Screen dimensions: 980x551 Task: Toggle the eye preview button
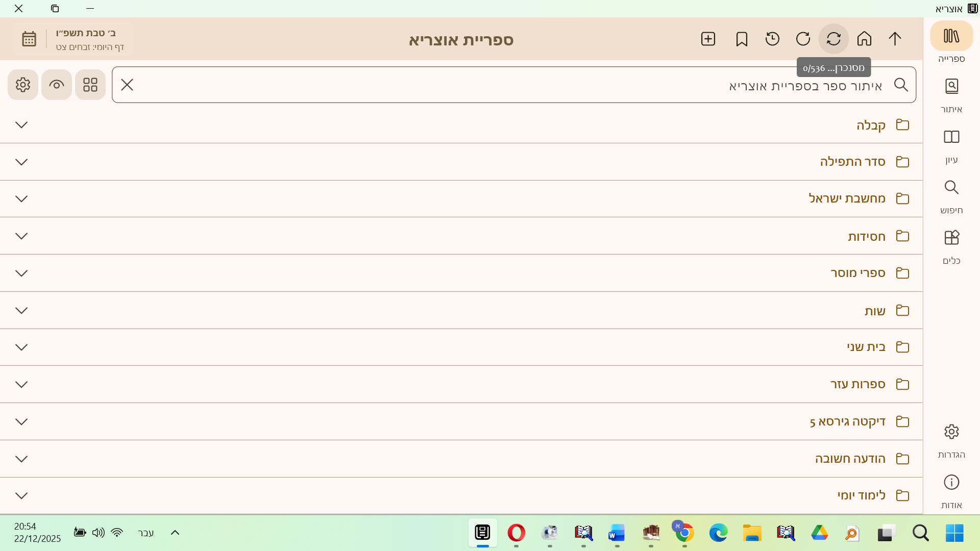(57, 85)
